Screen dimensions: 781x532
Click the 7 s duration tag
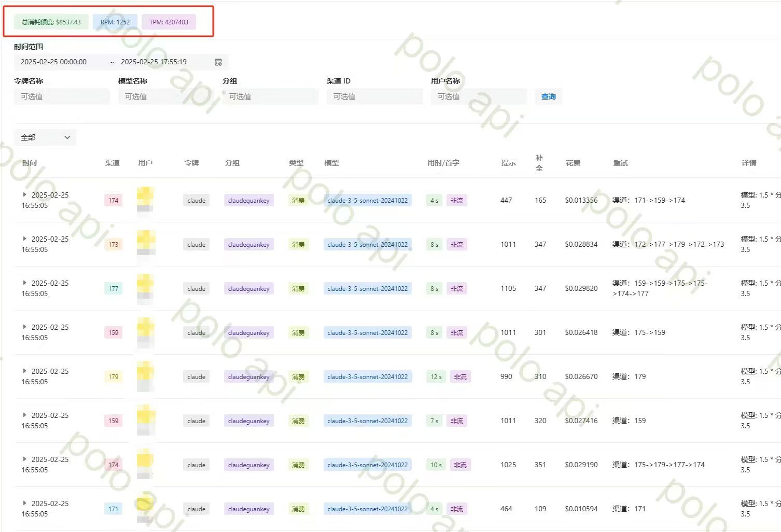coord(435,421)
